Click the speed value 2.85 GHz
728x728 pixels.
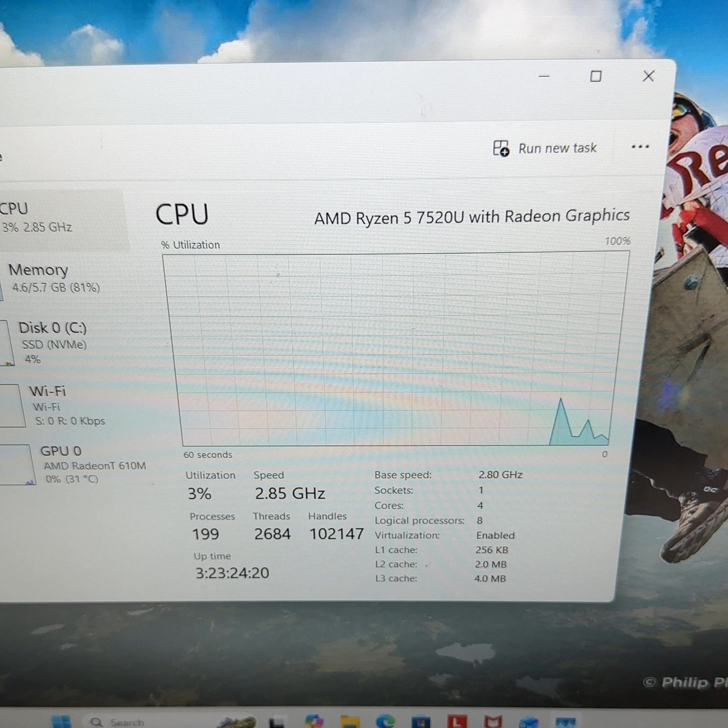click(x=290, y=493)
